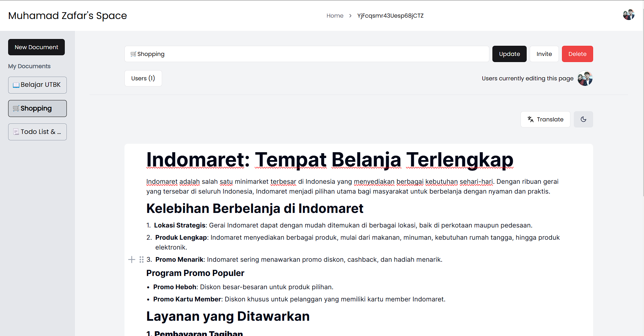Viewport: 644px width, 336px height.
Task: Click the cart icon on the Shopping sidebar item
Action: [16, 108]
